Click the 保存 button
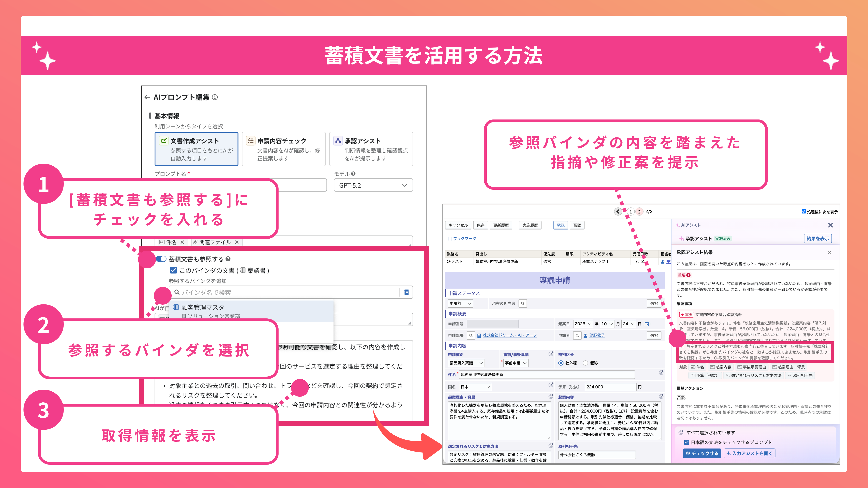 point(481,225)
